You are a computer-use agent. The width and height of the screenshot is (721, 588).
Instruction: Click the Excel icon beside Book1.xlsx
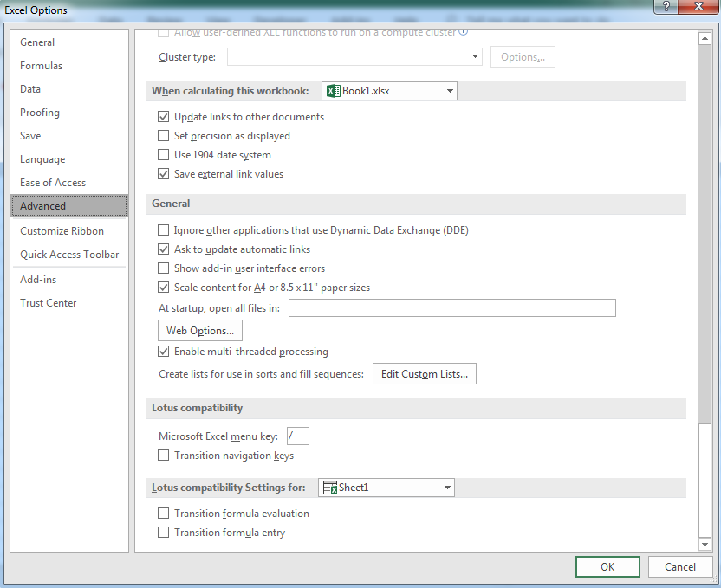[x=334, y=91]
